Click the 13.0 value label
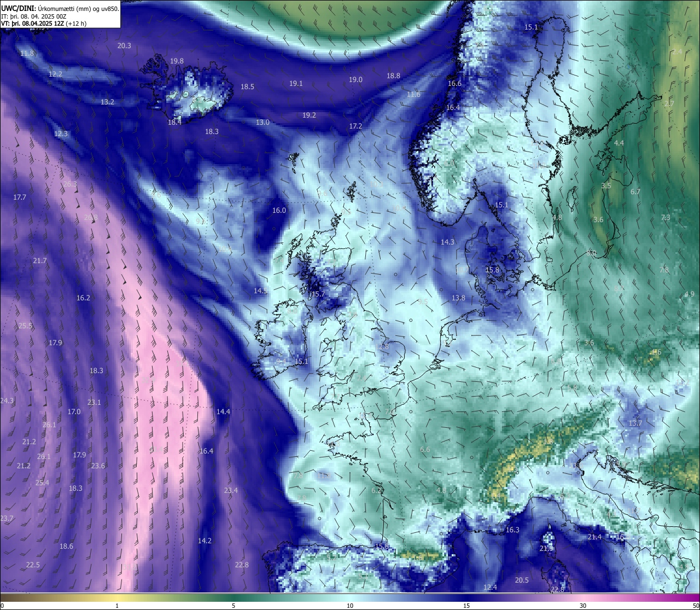 (262, 123)
